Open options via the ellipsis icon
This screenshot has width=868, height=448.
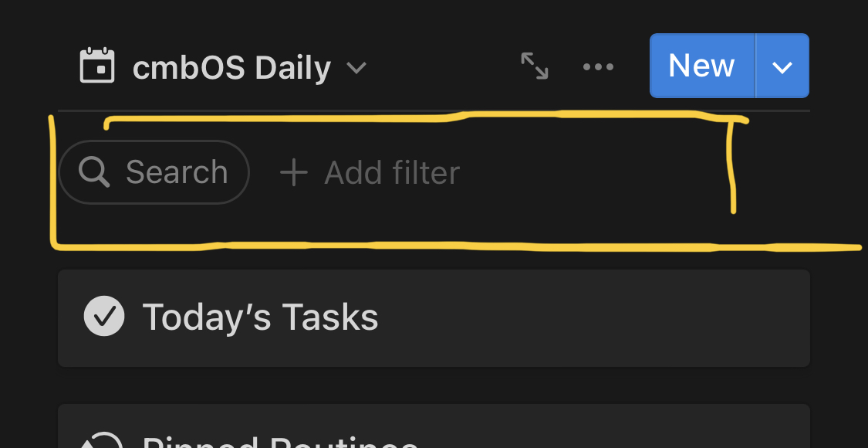pos(599,66)
